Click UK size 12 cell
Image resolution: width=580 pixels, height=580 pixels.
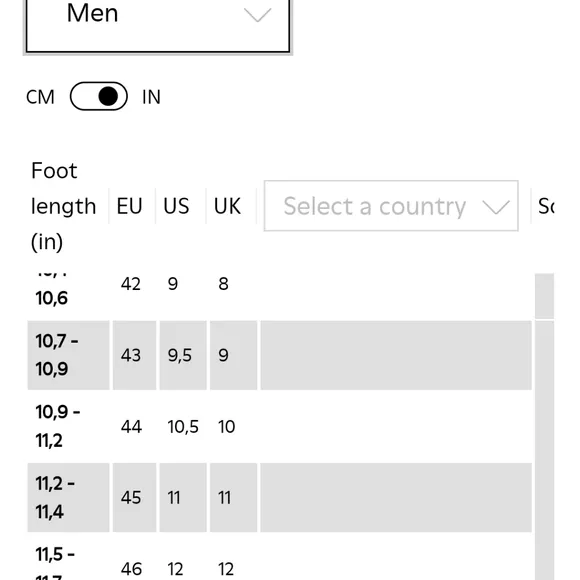click(226, 569)
